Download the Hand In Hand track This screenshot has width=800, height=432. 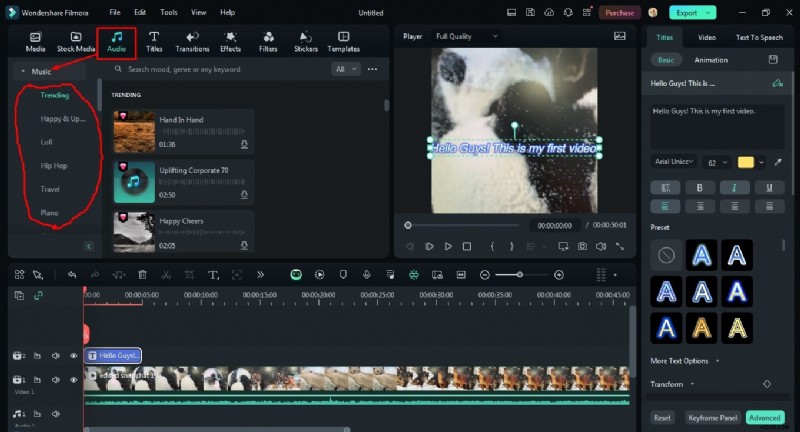click(244, 144)
